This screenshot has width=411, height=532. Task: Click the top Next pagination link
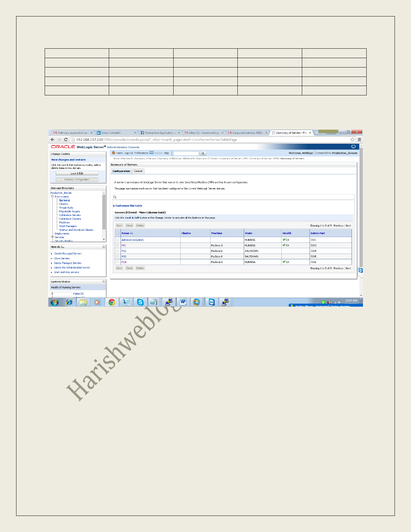coord(348,226)
